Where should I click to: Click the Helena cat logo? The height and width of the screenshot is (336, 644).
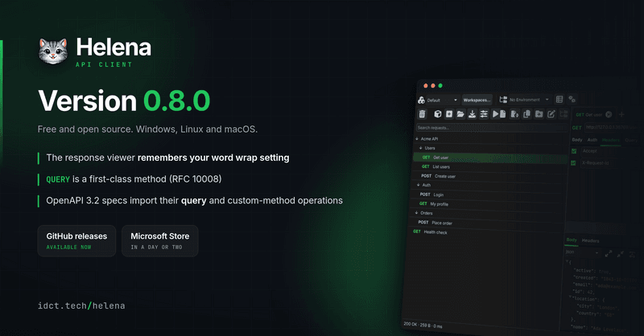(53, 51)
